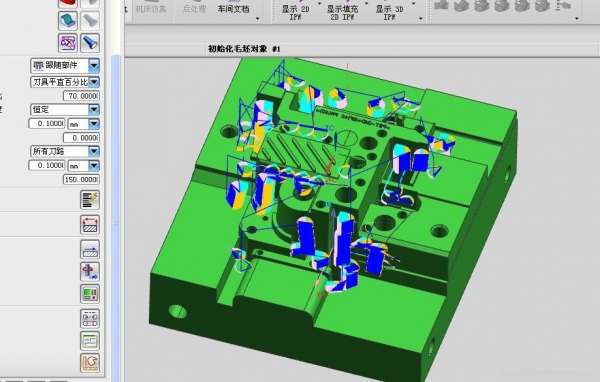Click the text-lines-with-lightning icon
This screenshot has width=600, height=382.
(x=90, y=199)
